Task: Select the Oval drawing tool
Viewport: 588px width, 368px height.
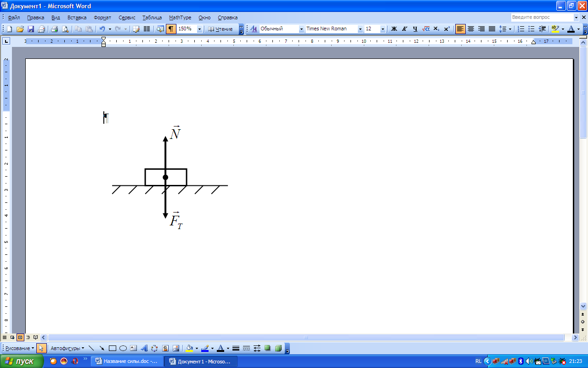Action: point(123,348)
